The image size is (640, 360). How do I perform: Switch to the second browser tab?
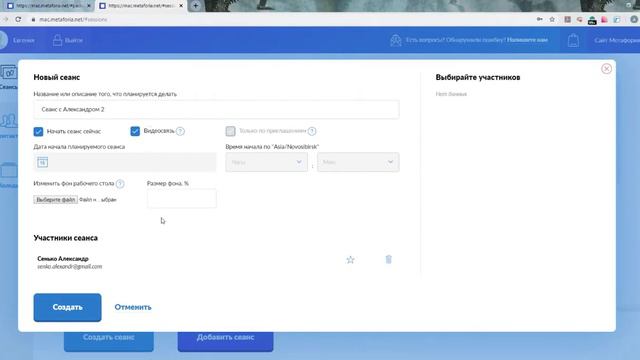click(141, 6)
